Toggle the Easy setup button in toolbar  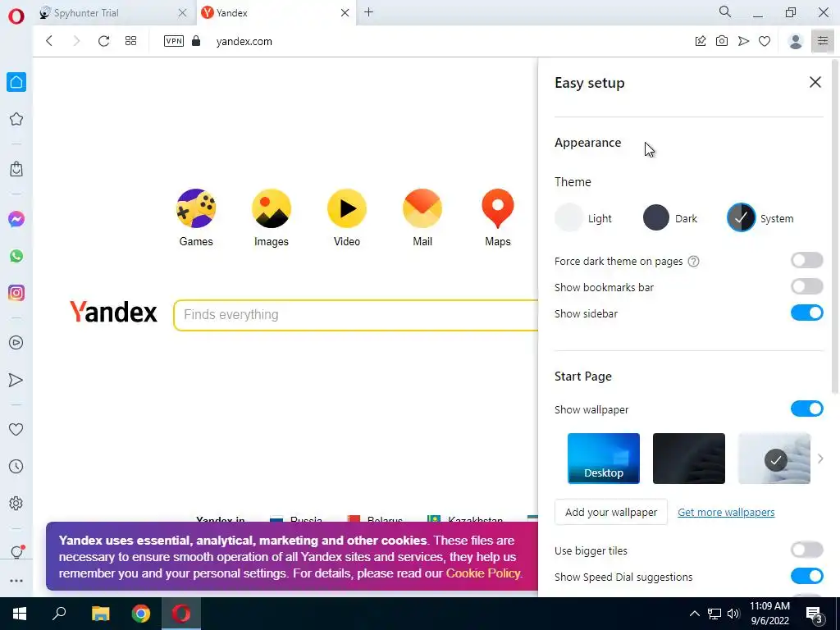point(822,41)
